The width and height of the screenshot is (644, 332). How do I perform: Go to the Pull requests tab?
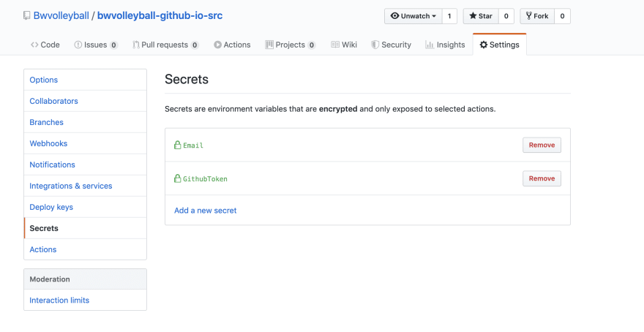click(x=165, y=45)
